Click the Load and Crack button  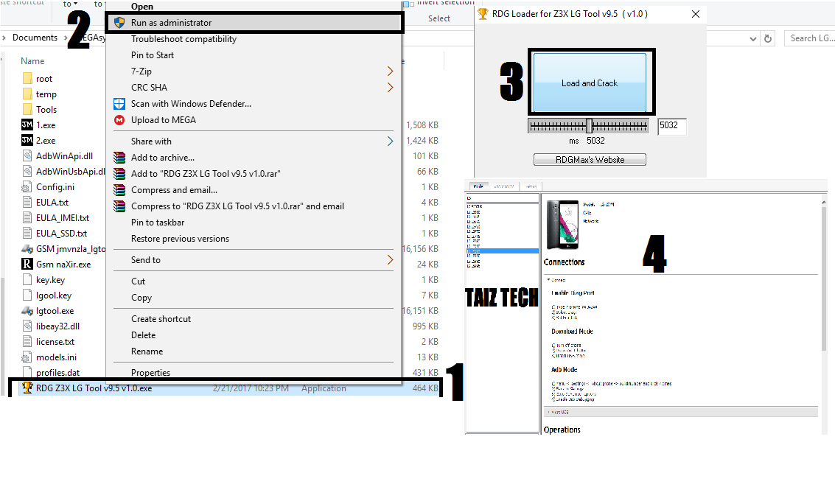(590, 83)
